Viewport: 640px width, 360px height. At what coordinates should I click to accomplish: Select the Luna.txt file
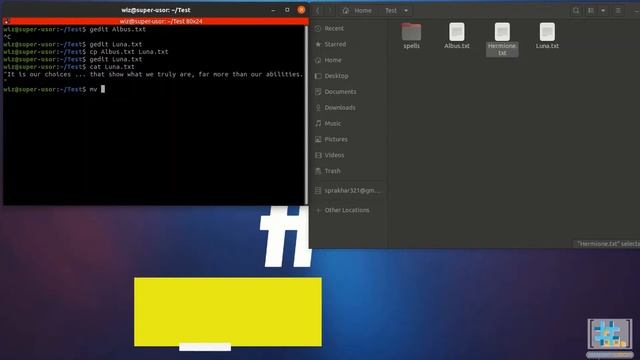tap(547, 36)
